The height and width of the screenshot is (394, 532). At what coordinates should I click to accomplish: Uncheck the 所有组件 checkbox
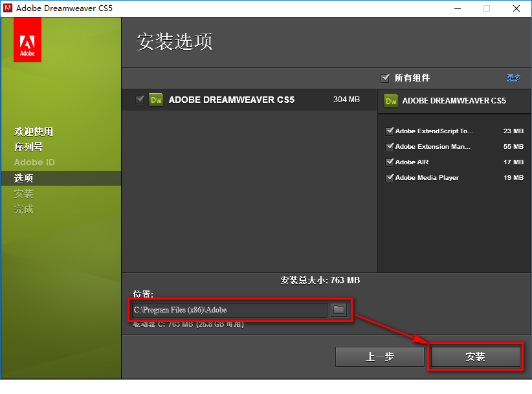[x=385, y=78]
